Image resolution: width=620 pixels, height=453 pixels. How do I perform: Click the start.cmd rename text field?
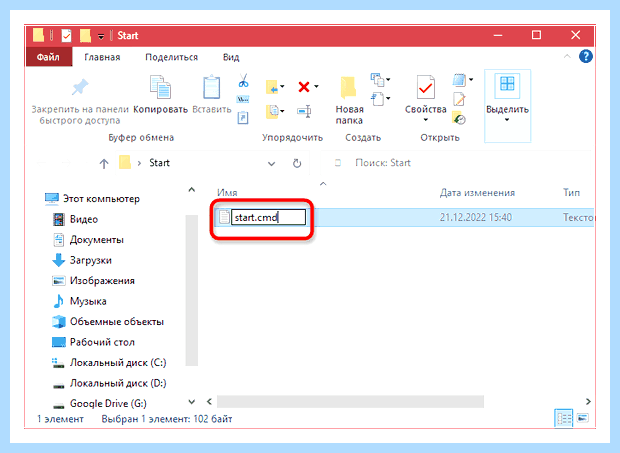pyautogui.click(x=268, y=217)
